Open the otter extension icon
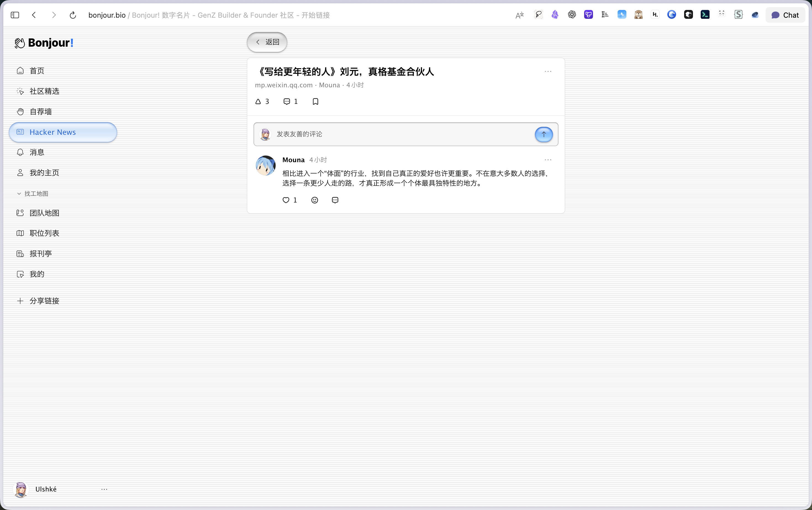Image resolution: width=812 pixels, height=510 pixels. [x=638, y=14]
